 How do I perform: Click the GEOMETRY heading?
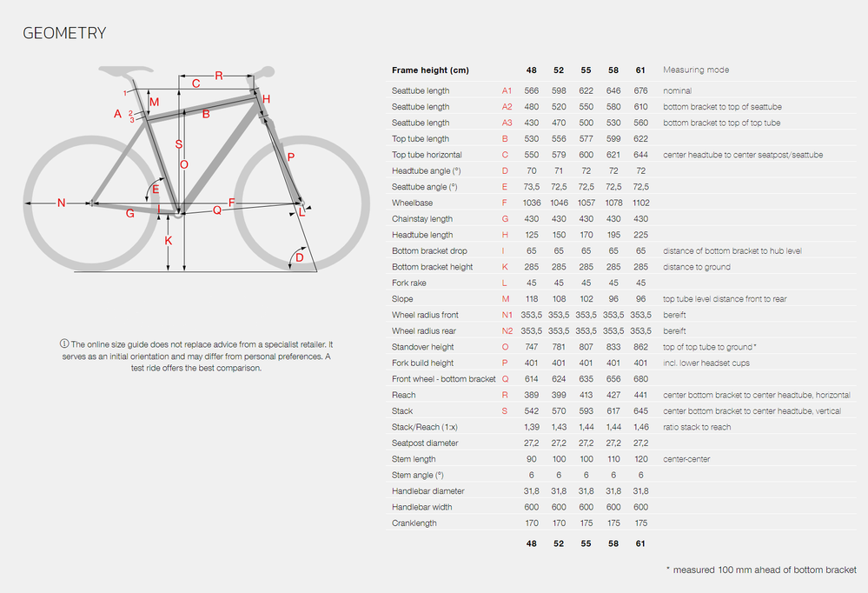point(64,34)
